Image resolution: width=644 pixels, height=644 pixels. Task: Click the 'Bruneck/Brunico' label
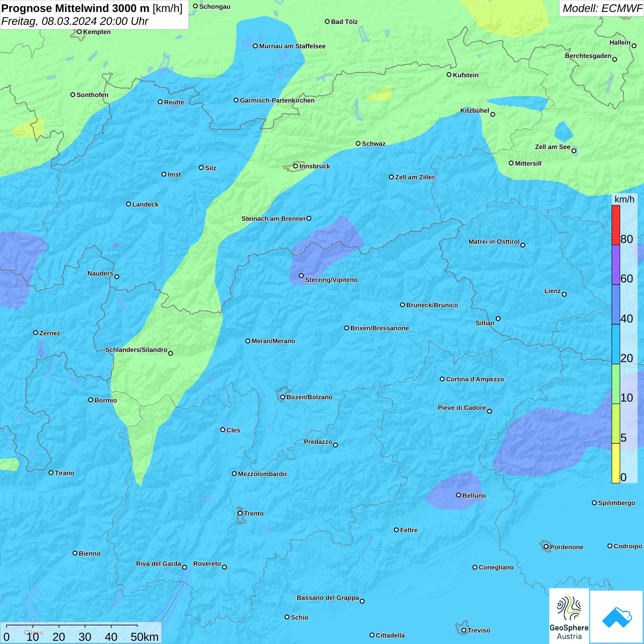coord(432,305)
